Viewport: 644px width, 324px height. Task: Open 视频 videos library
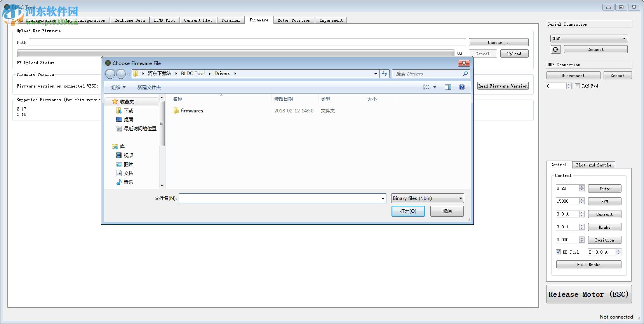tap(125, 155)
